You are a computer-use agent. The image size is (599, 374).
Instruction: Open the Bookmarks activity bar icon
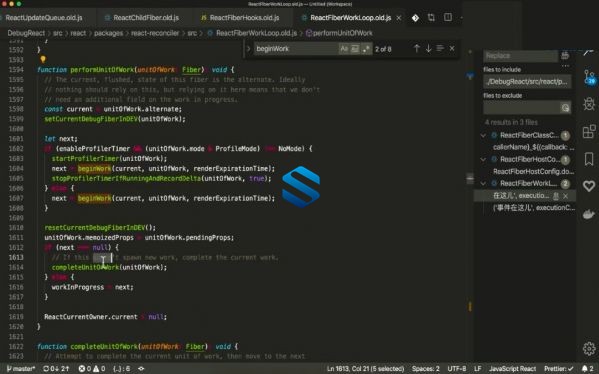click(x=589, y=159)
